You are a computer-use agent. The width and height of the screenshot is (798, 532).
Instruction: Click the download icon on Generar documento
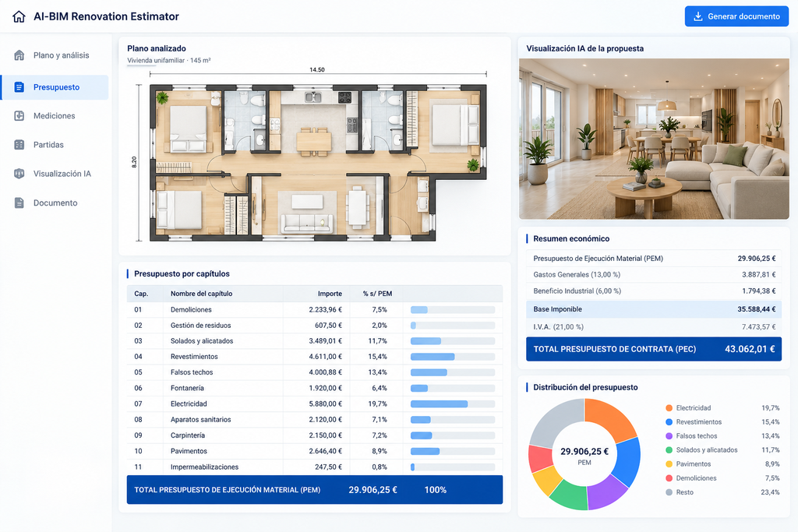(x=698, y=16)
